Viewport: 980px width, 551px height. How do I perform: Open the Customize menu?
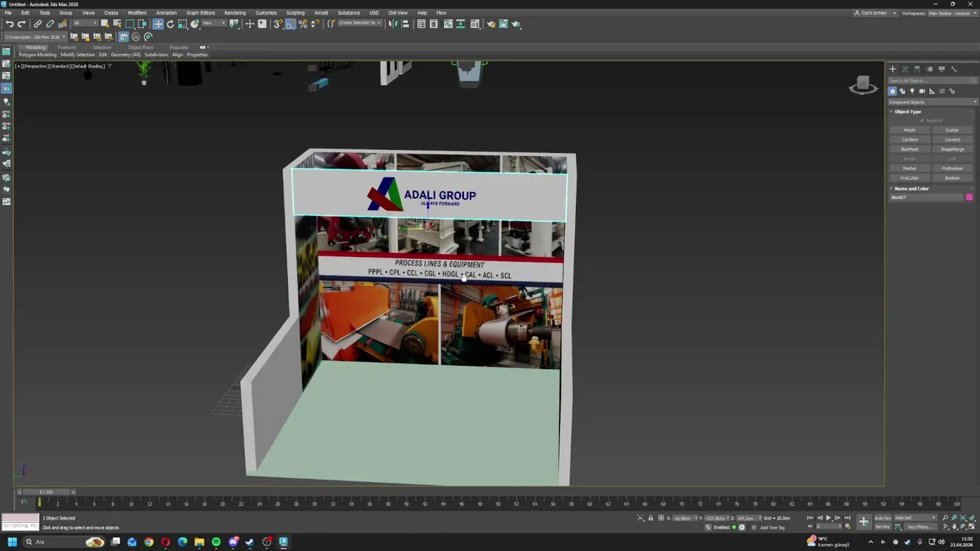click(266, 13)
